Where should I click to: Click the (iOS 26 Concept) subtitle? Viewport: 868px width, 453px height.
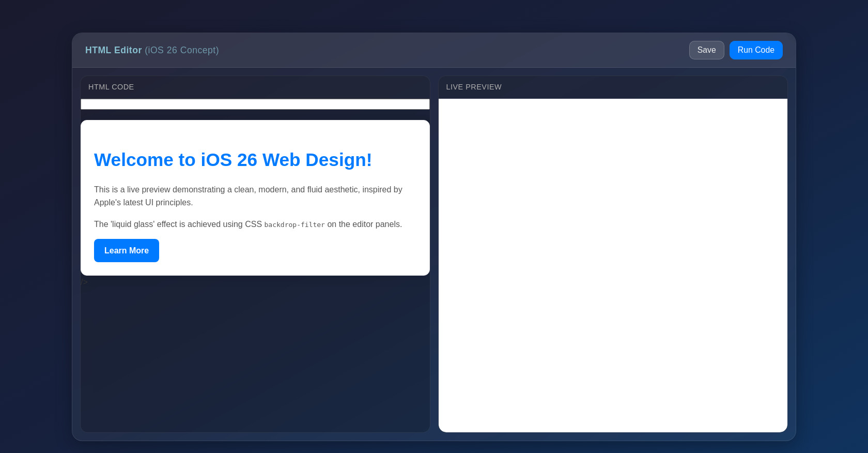[x=182, y=50]
